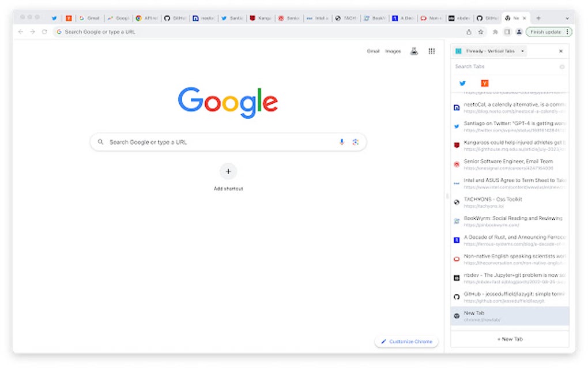Open the Finish update overflow menu

coord(568,32)
